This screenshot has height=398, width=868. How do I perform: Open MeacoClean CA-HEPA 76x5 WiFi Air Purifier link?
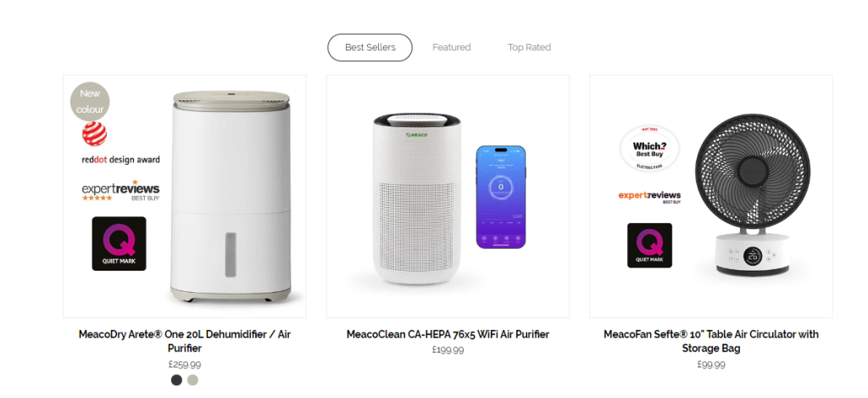pos(448,334)
